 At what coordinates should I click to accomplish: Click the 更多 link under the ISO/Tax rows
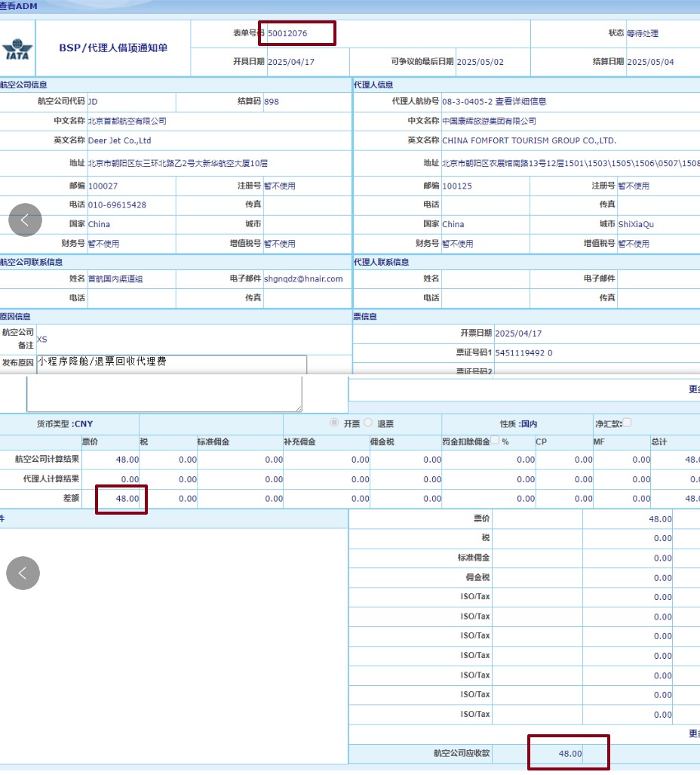coord(694,733)
